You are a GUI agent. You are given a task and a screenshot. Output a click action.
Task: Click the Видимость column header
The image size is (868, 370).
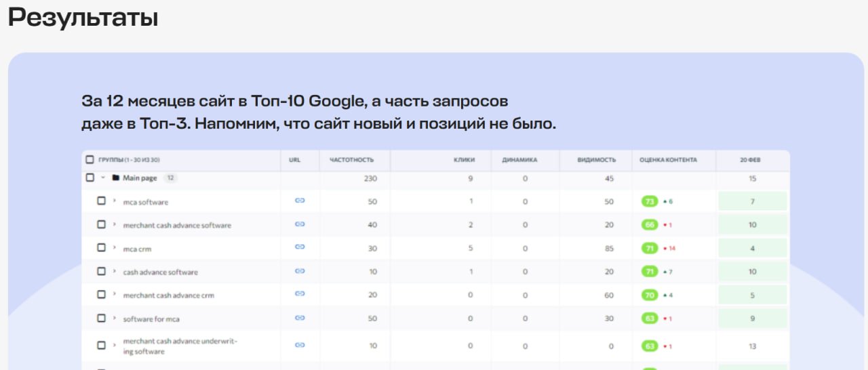pos(596,160)
